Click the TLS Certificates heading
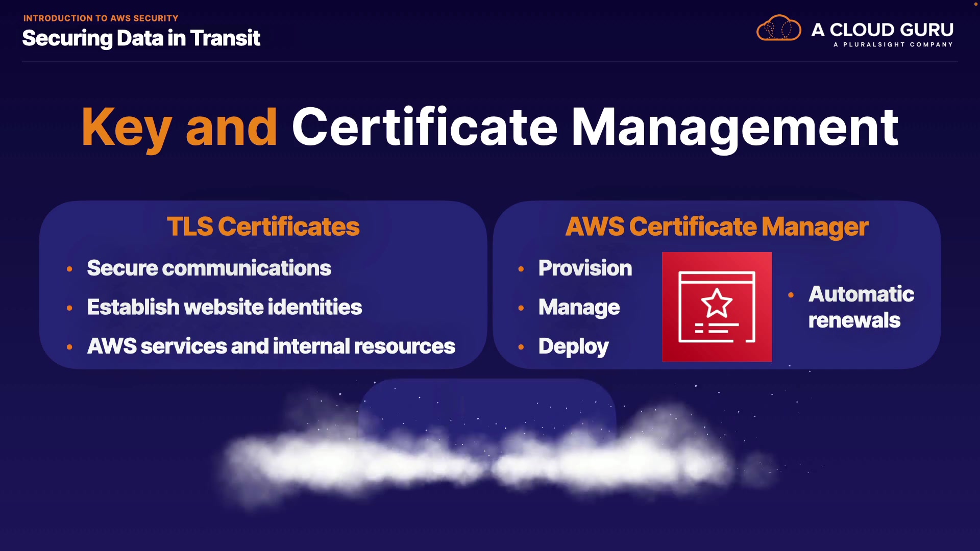The image size is (980, 551). tap(263, 227)
